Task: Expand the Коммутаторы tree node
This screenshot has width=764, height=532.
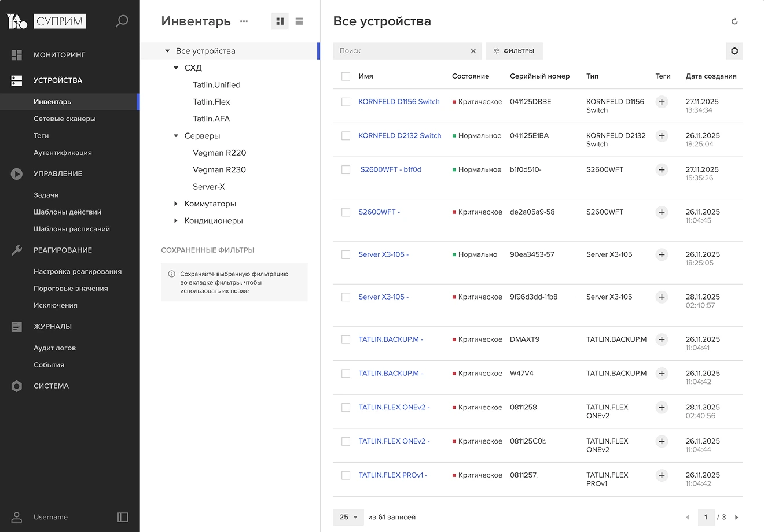Action: [176, 204]
